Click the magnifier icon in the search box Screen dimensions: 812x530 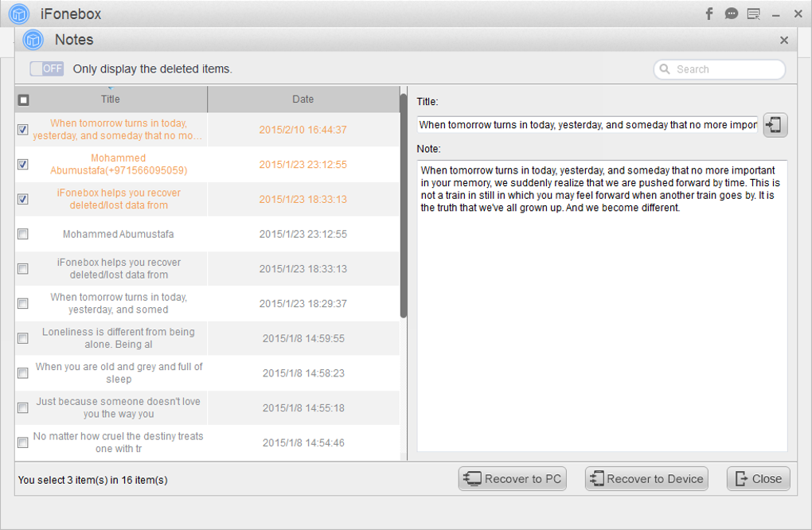[x=665, y=69]
